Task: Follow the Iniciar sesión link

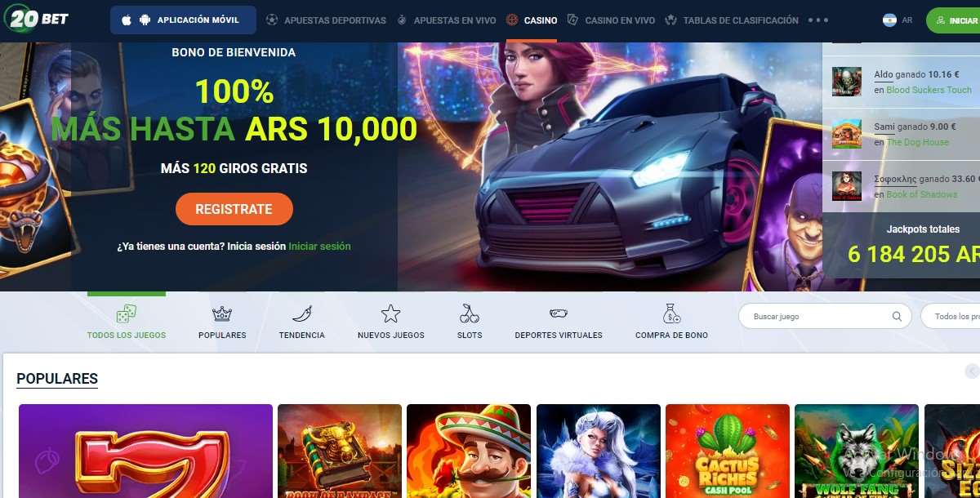Action: click(319, 246)
